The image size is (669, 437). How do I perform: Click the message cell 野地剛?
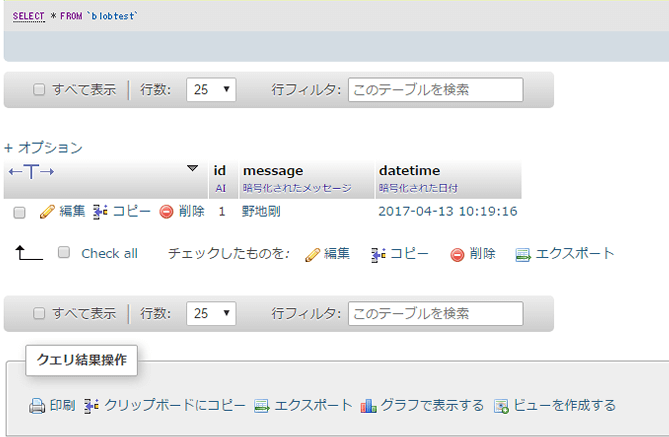(x=261, y=211)
